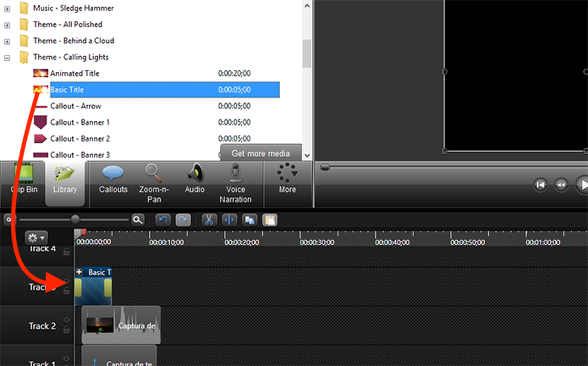This screenshot has width=588, height=366.
Task: Collapse the Theme - Calling Lights folder
Action: coord(6,57)
